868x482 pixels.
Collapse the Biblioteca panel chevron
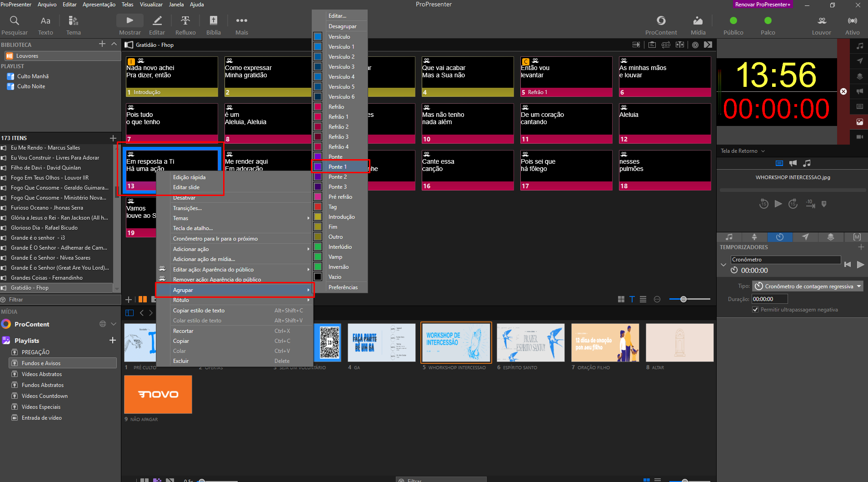tap(115, 44)
